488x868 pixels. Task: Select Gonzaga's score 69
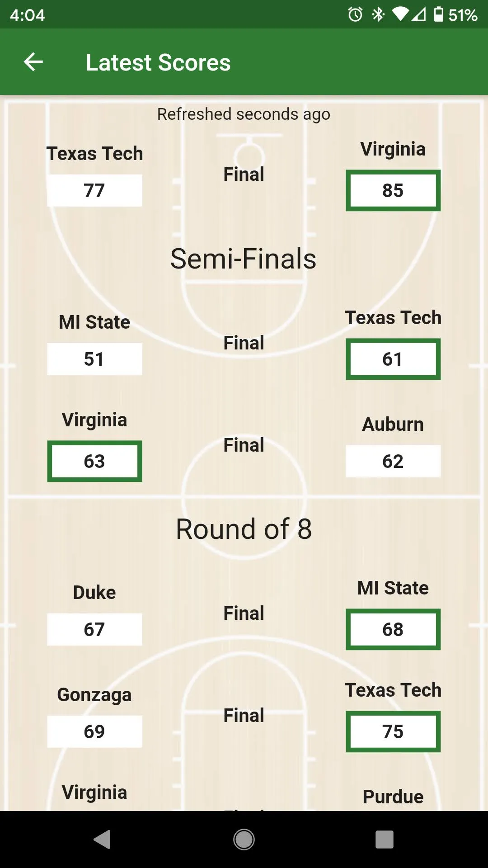point(94,731)
